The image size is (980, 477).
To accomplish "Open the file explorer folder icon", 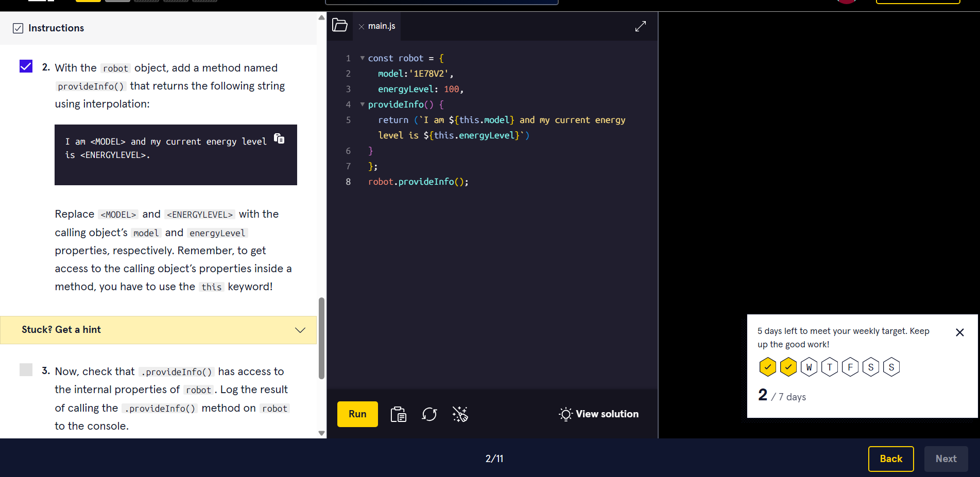I will tap(340, 25).
